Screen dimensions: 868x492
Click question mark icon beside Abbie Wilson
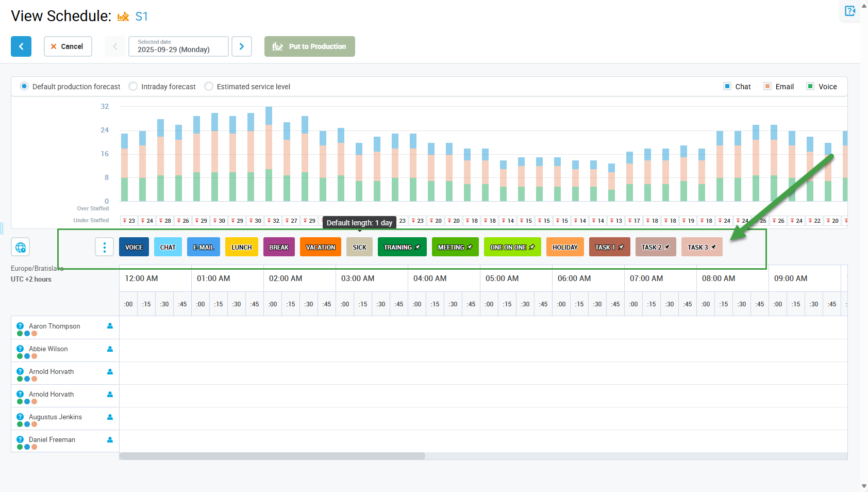tap(20, 349)
